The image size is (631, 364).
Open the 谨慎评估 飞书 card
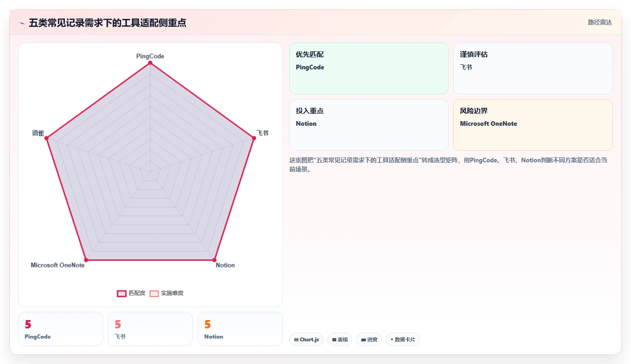(533, 68)
